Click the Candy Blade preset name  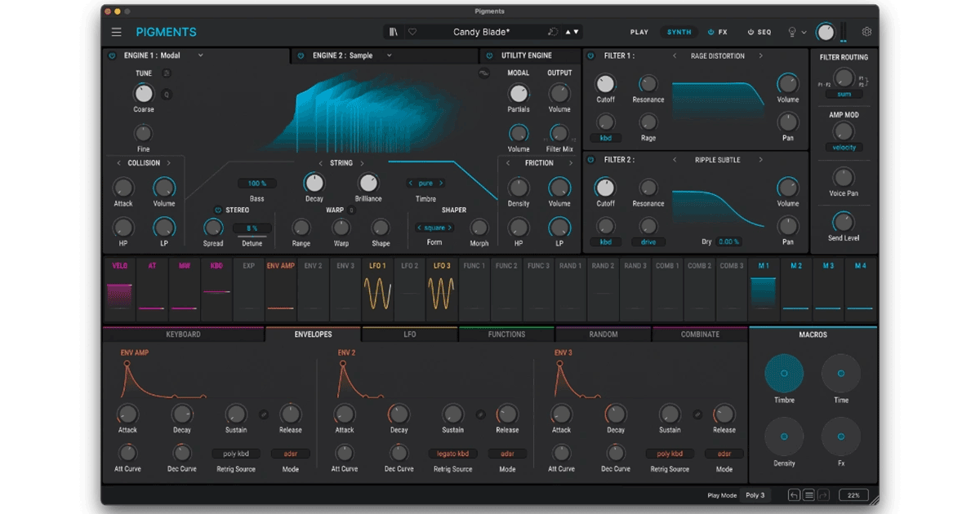[x=482, y=32]
